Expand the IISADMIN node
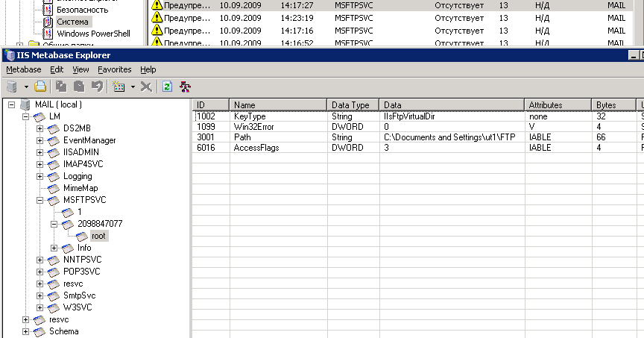 click(x=40, y=152)
